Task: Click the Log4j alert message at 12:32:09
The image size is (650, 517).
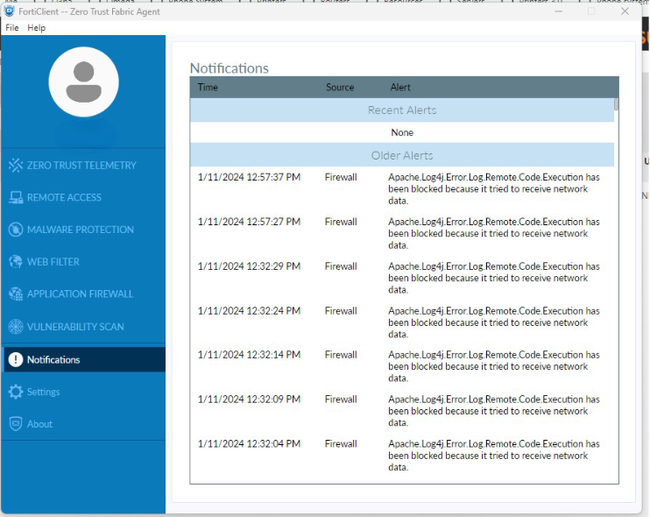Action: coord(494,411)
